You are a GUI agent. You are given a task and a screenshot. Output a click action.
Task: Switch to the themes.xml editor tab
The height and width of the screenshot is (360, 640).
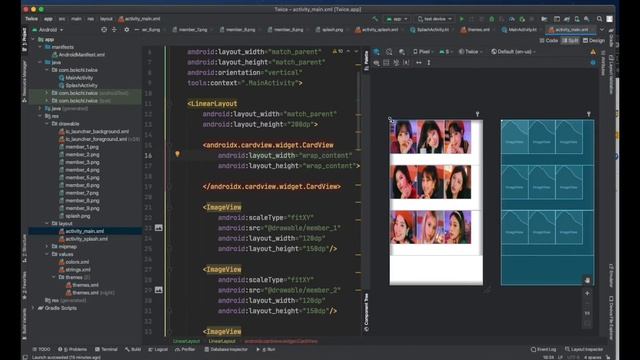click(x=475, y=29)
